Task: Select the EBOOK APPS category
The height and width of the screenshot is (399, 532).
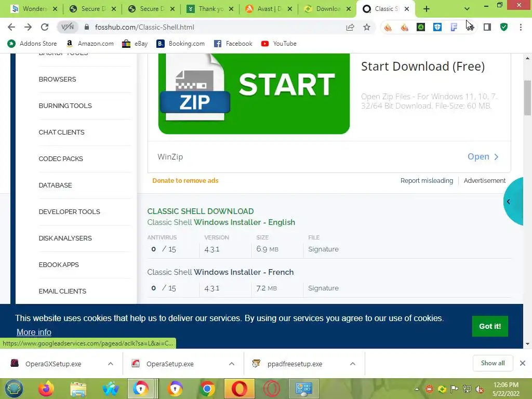Action: coord(59,264)
